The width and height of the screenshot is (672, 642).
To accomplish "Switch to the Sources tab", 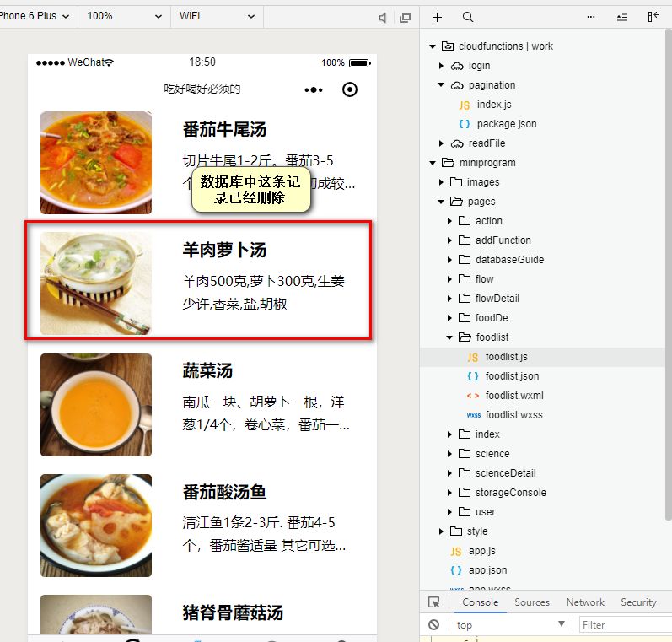I will coord(532,602).
